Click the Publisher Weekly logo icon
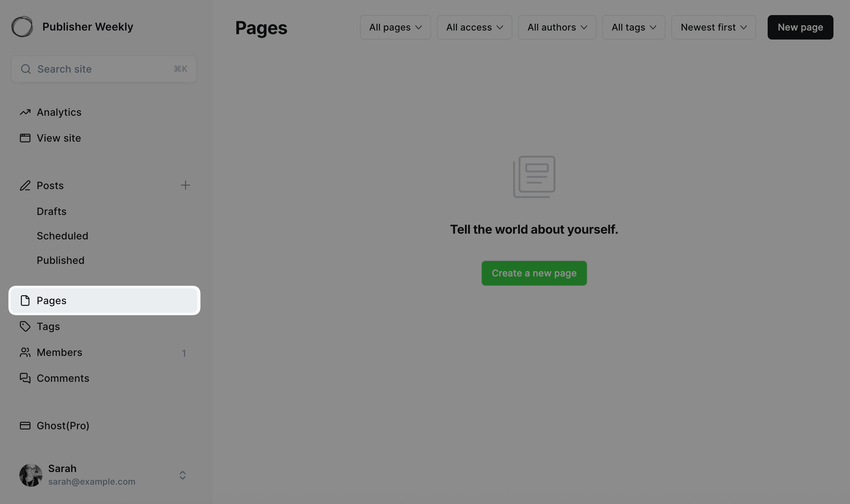Screen dimensions: 850x504 click(x=22, y=27)
